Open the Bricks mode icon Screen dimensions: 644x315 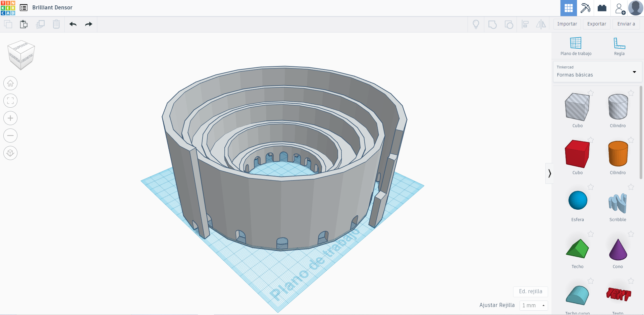[602, 8]
